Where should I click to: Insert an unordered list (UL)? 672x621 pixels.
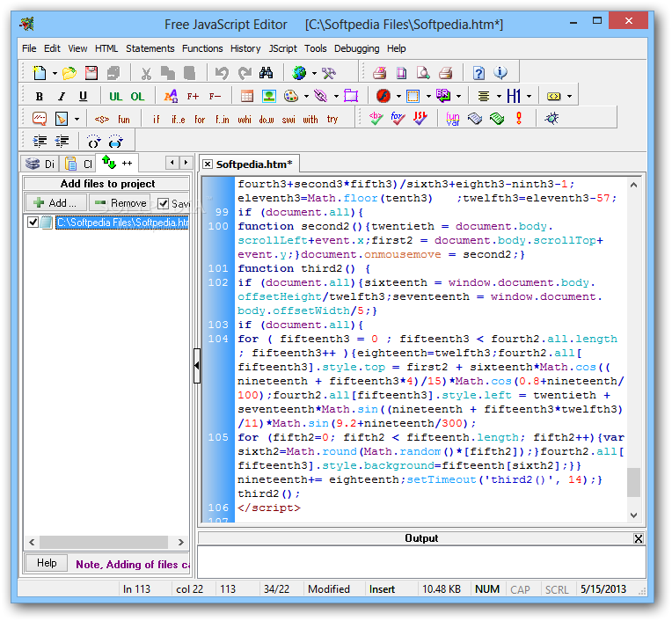coord(116,97)
